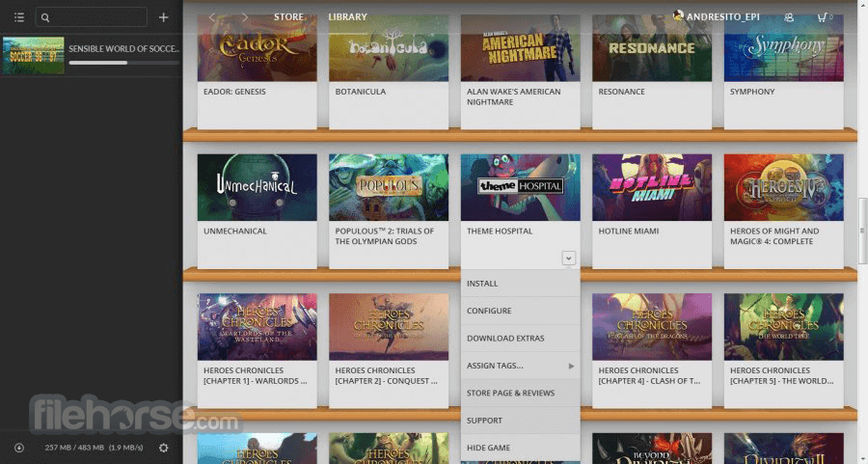868x464 pixels.
Task: Go forward with the right arrow
Action: (245, 17)
